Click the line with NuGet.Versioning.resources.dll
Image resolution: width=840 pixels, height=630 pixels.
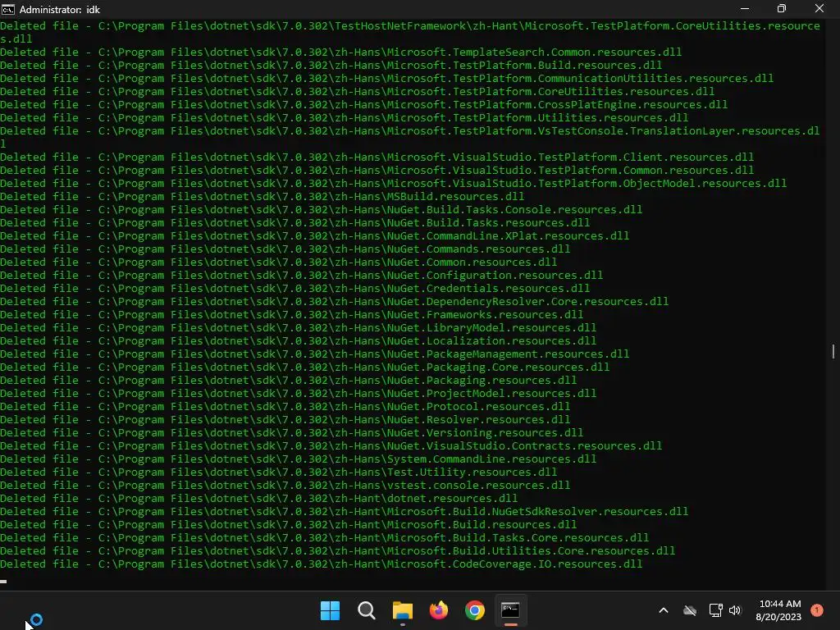coord(291,433)
